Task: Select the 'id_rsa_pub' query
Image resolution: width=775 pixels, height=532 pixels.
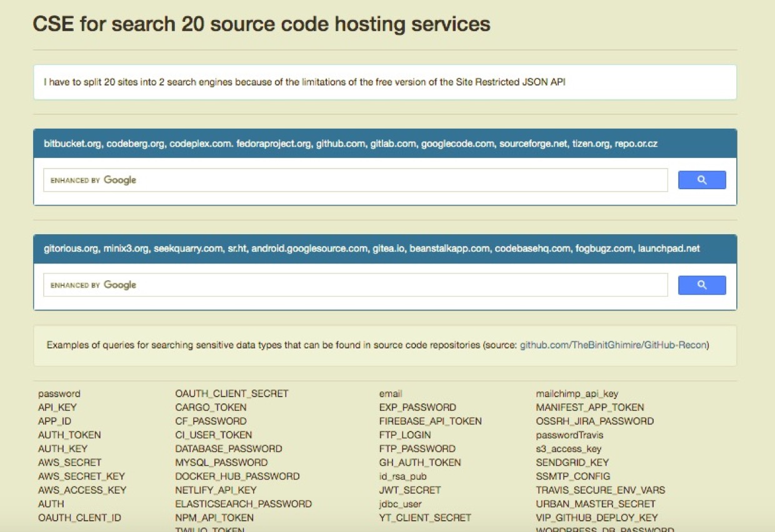Action: point(403,476)
